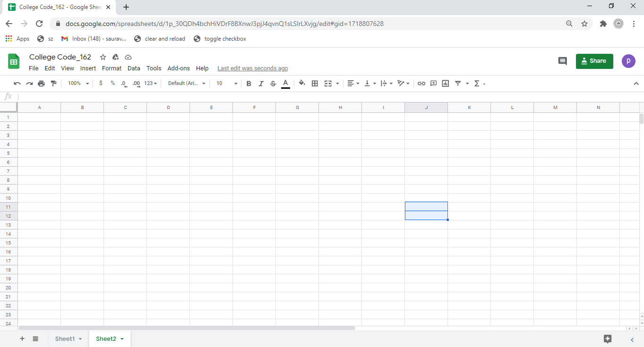
Task: Click the Insert chart icon
Action: [445, 84]
